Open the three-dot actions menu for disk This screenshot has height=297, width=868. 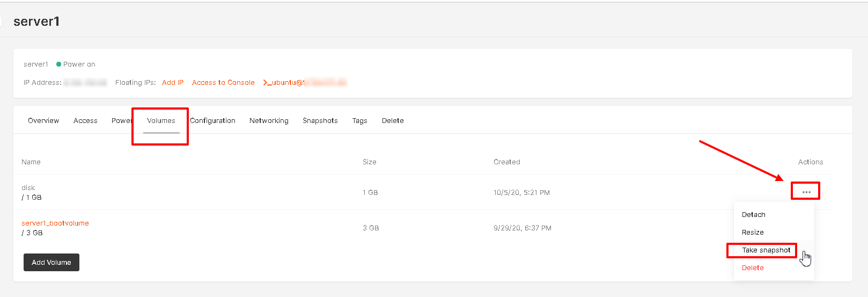806,192
